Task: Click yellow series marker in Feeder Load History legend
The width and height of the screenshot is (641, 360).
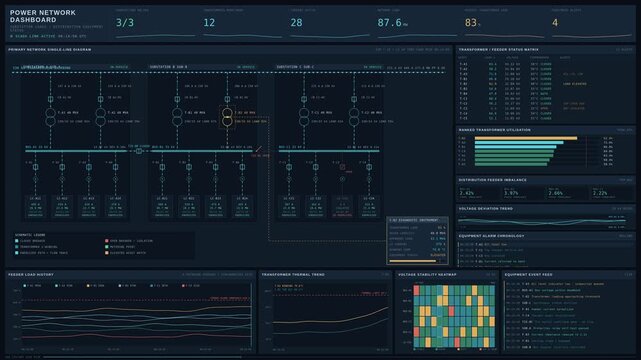Action: pyautogui.click(x=88, y=286)
